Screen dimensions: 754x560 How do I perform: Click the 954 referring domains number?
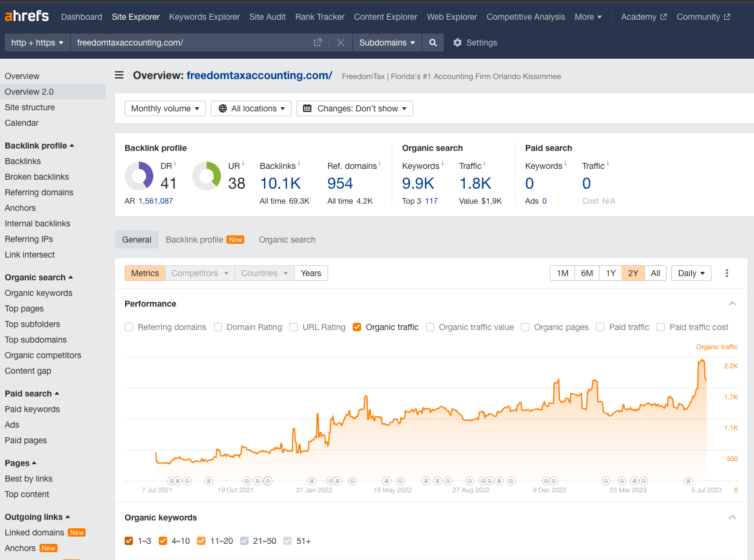click(340, 183)
